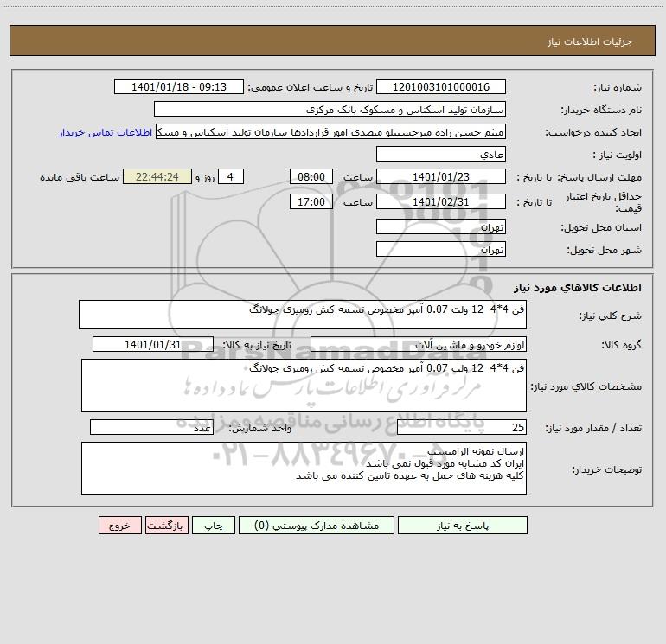The height and width of the screenshot is (644, 666).
Task: Click the تاریخ نیاز به کالا field 1401/01/31
Action: click(x=153, y=344)
